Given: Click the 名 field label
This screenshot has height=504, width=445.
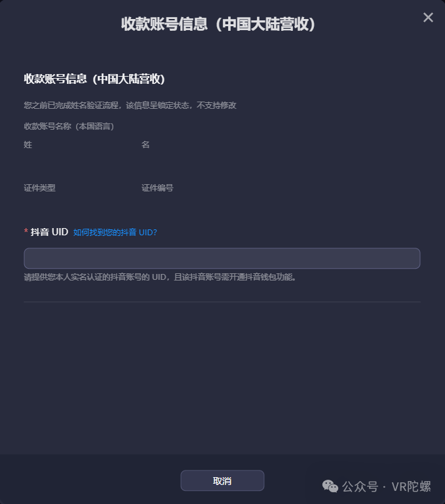Looking at the screenshot, I should pyautogui.click(x=145, y=145).
